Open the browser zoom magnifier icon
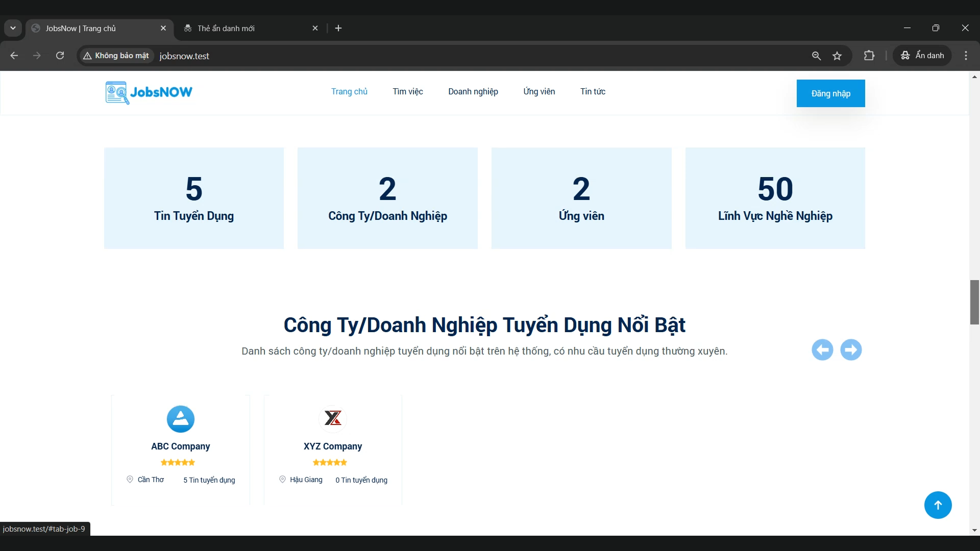 (816, 56)
